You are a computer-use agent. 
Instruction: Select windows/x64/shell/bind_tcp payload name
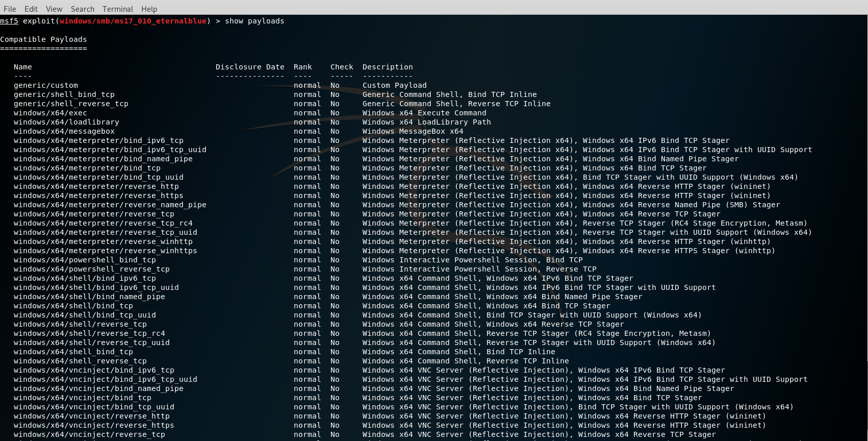click(x=73, y=306)
